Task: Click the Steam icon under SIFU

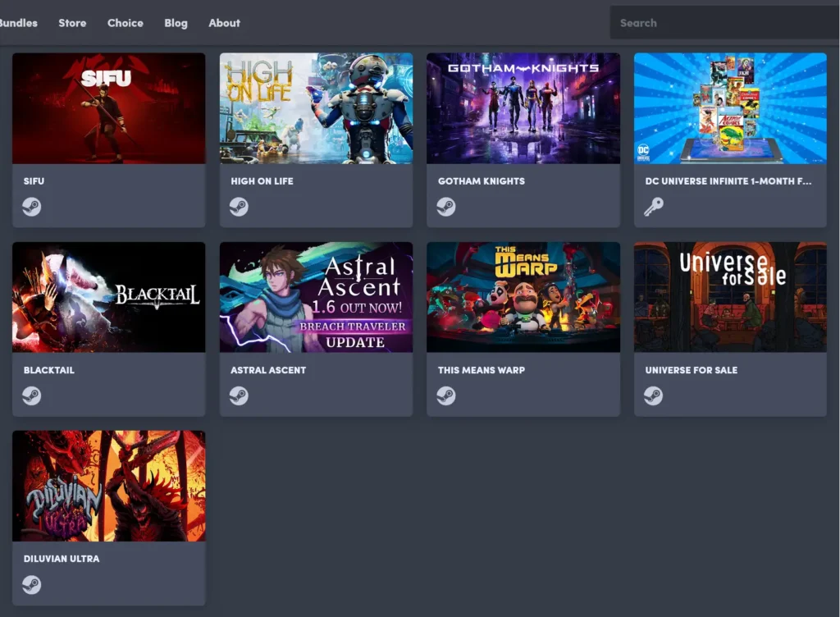Action: tap(32, 207)
